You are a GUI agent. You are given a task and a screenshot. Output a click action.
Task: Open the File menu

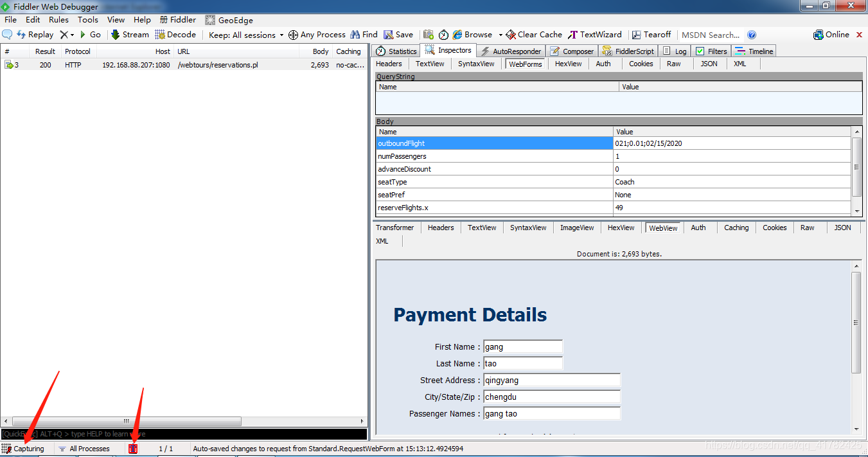click(x=11, y=20)
